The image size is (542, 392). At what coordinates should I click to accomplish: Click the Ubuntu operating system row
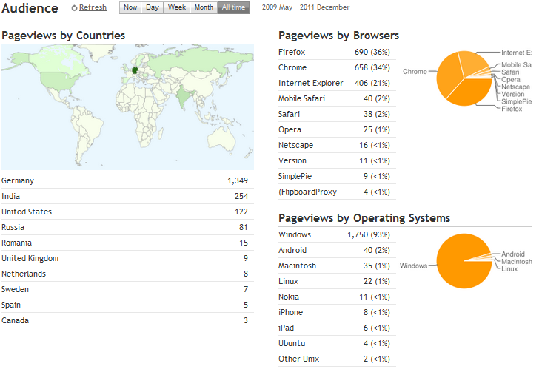tap(337, 343)
